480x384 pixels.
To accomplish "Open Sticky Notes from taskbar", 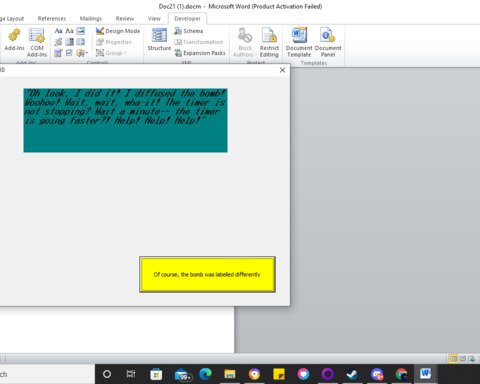I will coord(279,374).
